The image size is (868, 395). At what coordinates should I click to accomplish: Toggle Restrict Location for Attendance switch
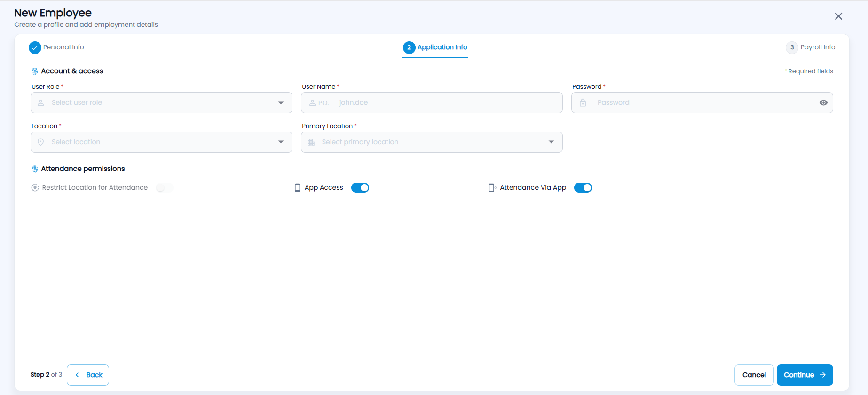point(164,188)
